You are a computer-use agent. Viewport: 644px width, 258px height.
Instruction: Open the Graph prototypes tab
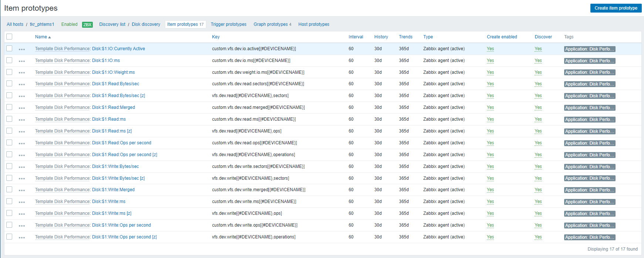[271, 24]
